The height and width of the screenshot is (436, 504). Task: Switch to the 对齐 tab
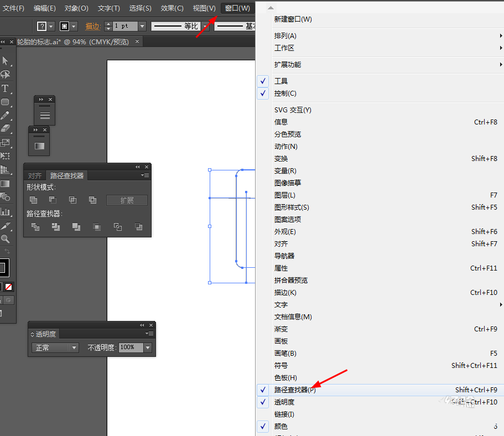(35, 175)
